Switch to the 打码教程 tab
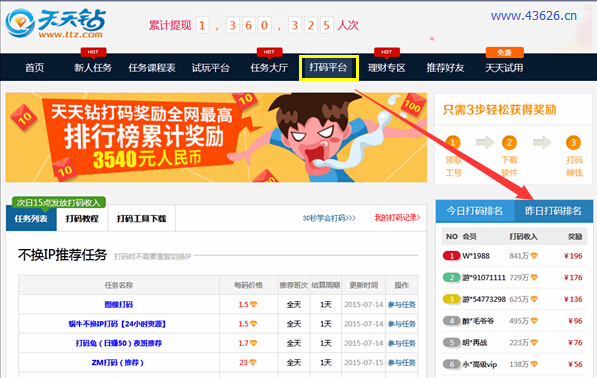This screenshot has height=378, width=597. (x=82, y=219)
